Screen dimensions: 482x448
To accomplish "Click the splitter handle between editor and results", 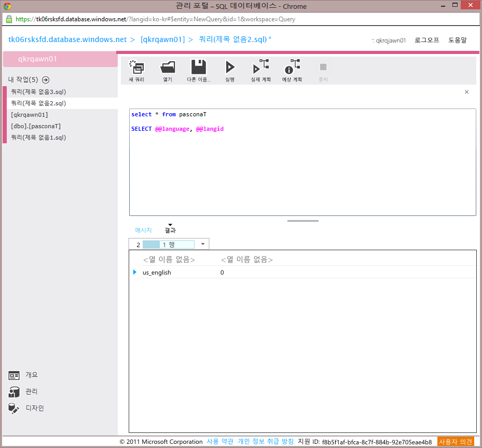I will point(303,221).
